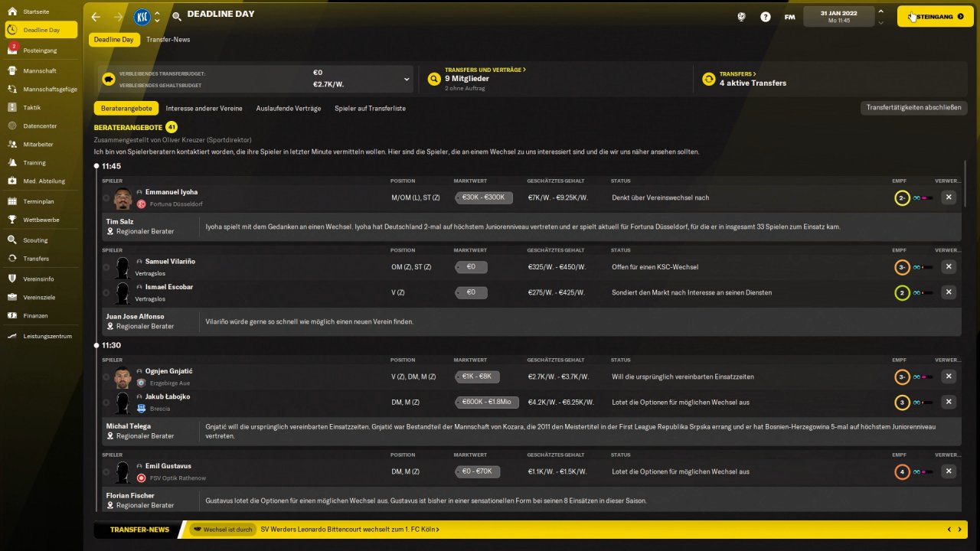Expand the budget dropdown chevron
The width and height of the screenshot is (980, 551).
(x=407, y=79)
